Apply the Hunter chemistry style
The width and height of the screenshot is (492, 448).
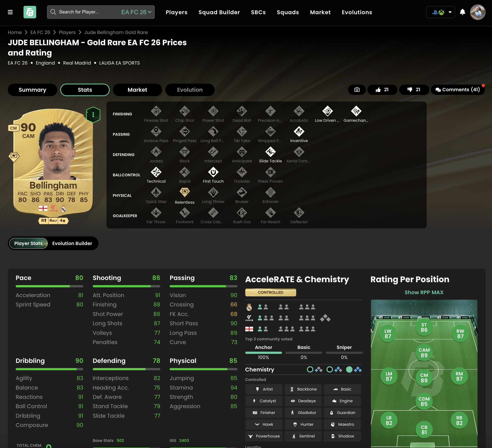[303, 424]
